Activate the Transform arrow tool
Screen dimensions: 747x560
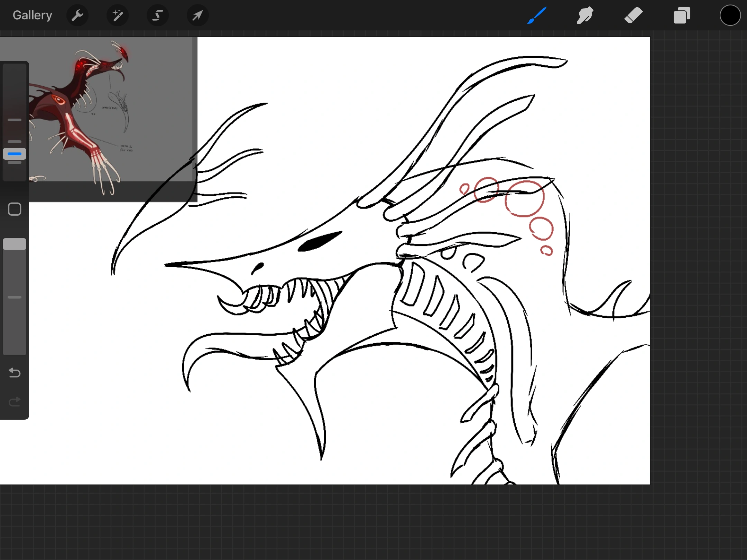(x=197, y=15)
